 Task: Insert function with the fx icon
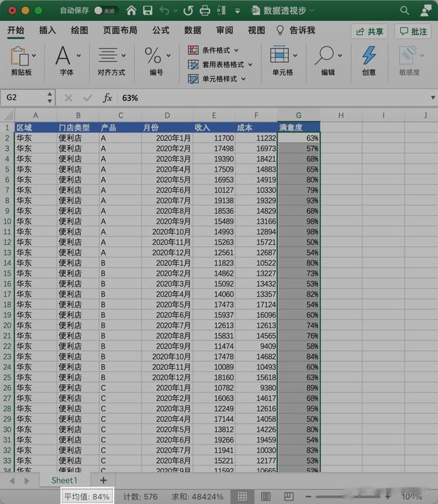[x=107, y=98]
